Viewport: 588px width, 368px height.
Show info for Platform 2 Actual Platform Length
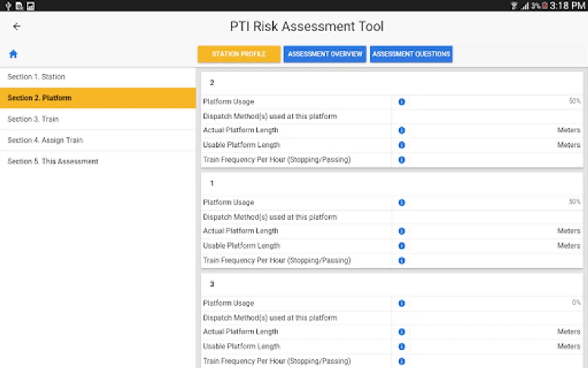tap(401, 130)
